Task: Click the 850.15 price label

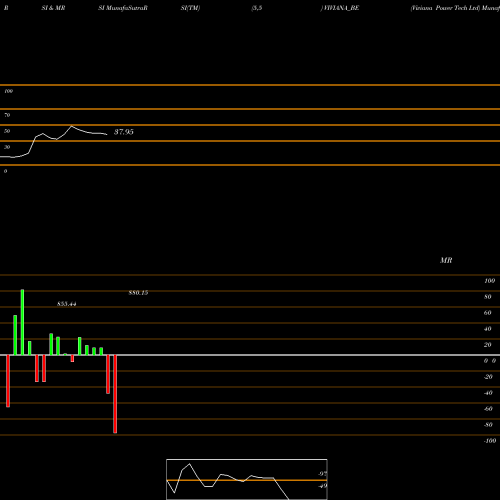Action: click(x=138, y=293)
